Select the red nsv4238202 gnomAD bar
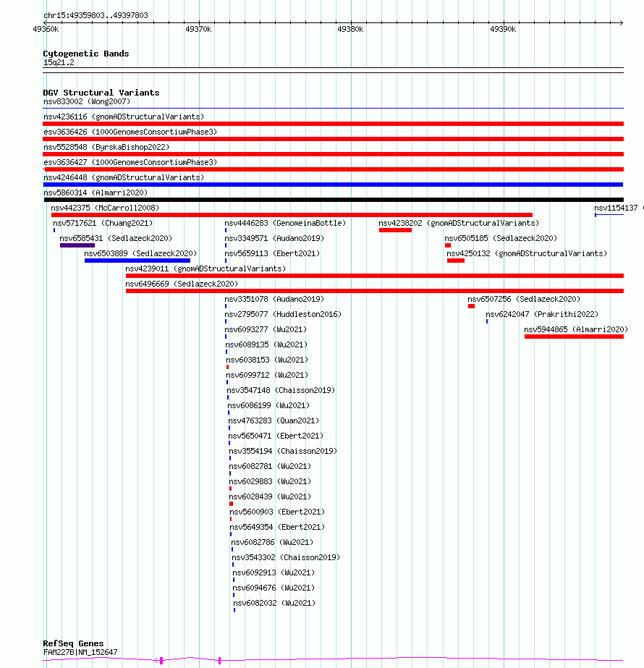Image resolution: width=644 pixels, height=668 pixels. (x=395, y=230)
